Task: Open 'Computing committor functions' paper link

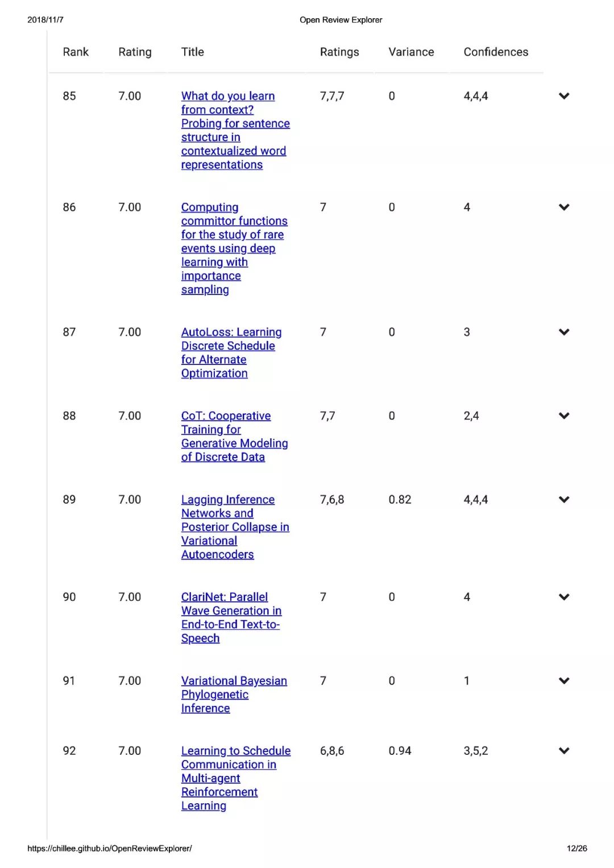Action: pos(234,248)
